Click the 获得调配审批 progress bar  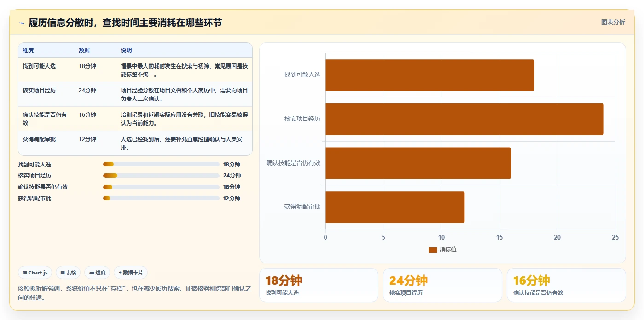click(161, 198)
